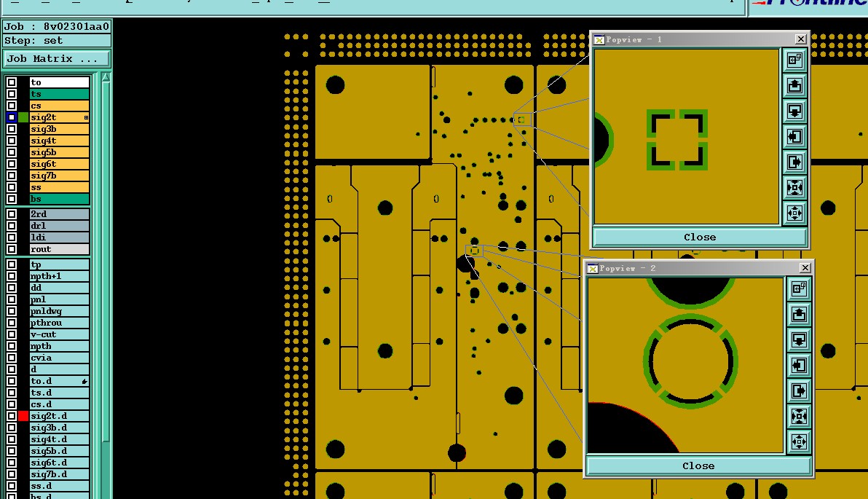
Task: Select the sig6t layer name
Action: tap(59, 164)
